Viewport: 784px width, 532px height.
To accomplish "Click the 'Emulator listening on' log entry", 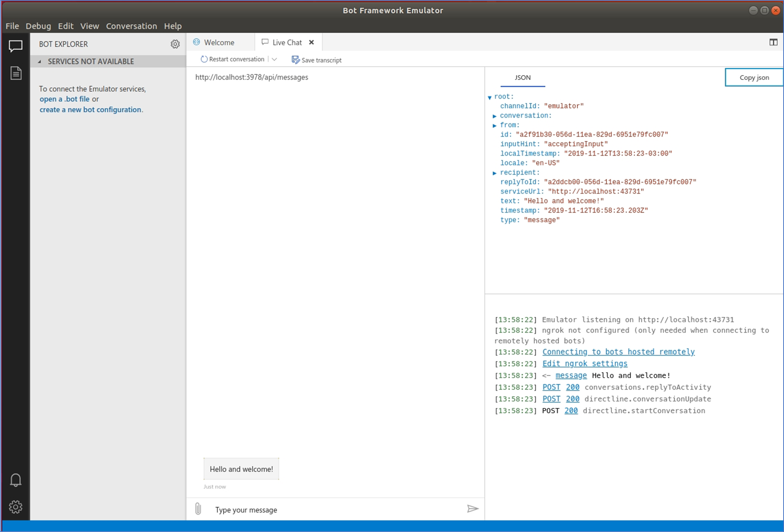I will [x=614, y=320].
